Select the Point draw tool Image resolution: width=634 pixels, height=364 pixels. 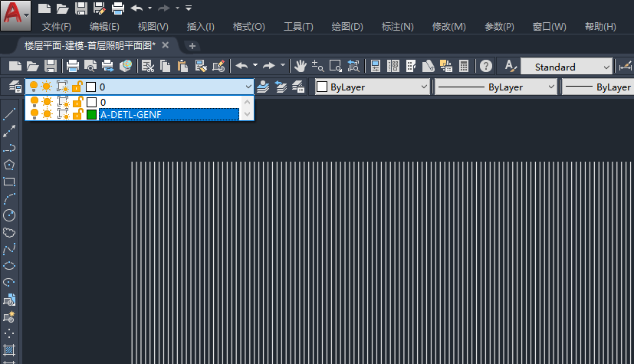pyautogui.click(x=9, y=333)
